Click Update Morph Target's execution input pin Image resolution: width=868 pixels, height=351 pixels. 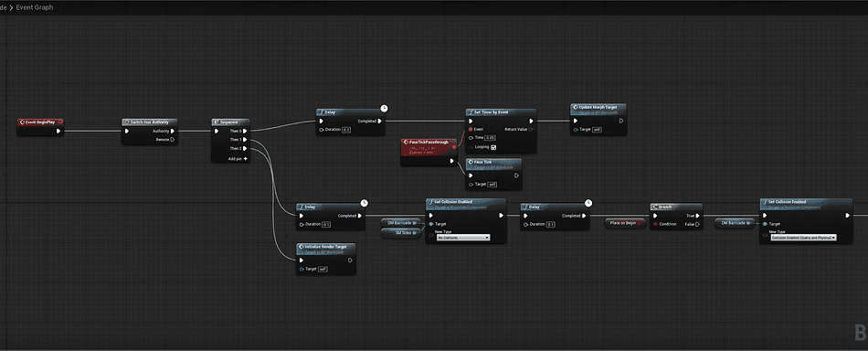[x=575, y=121]
